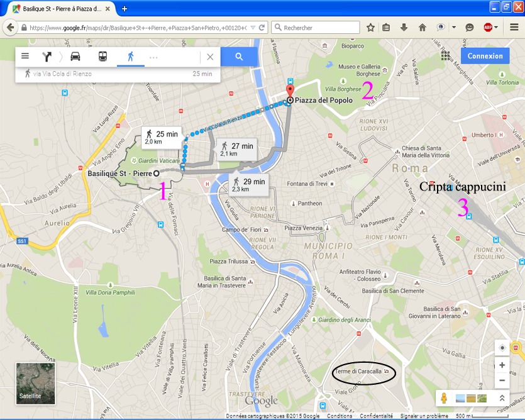The height and width of the screenshot is (420, 525).
Task: Open the small toolbar dropdown arrow before the smiley
Action: [x=454, y=28]
